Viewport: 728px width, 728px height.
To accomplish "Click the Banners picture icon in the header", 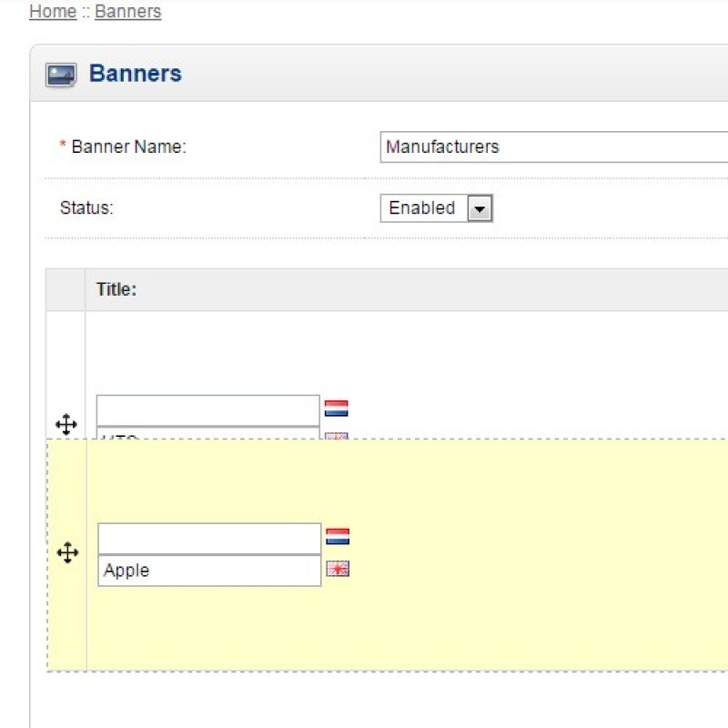I will [x=60, y=75].
